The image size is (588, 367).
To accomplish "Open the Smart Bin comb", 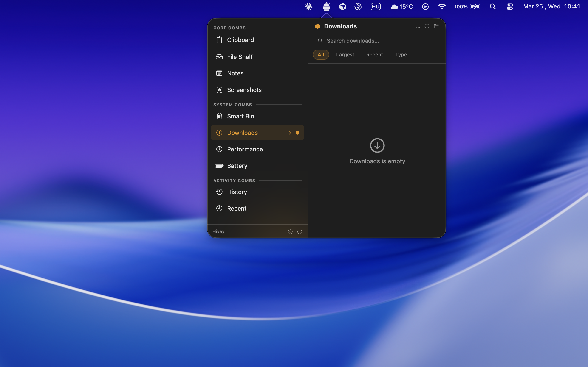I will [240, 116].
